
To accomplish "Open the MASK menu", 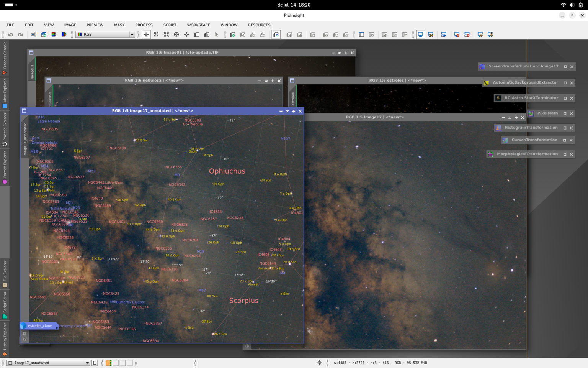I will tap(119, 25).
